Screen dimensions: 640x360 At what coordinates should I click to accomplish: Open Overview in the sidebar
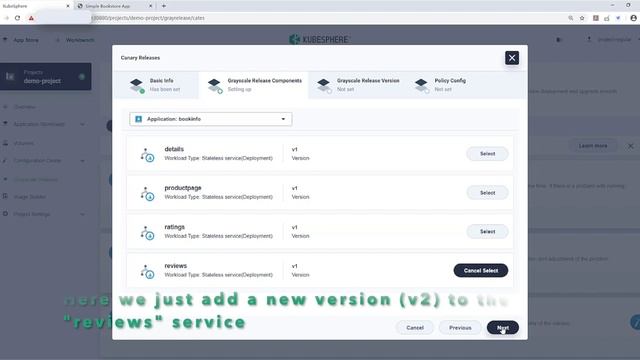(24, 107)
